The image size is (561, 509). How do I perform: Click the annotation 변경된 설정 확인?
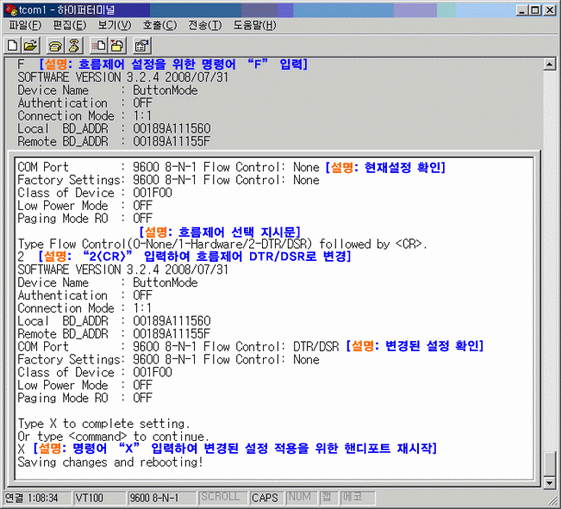(x=415, y=346)
